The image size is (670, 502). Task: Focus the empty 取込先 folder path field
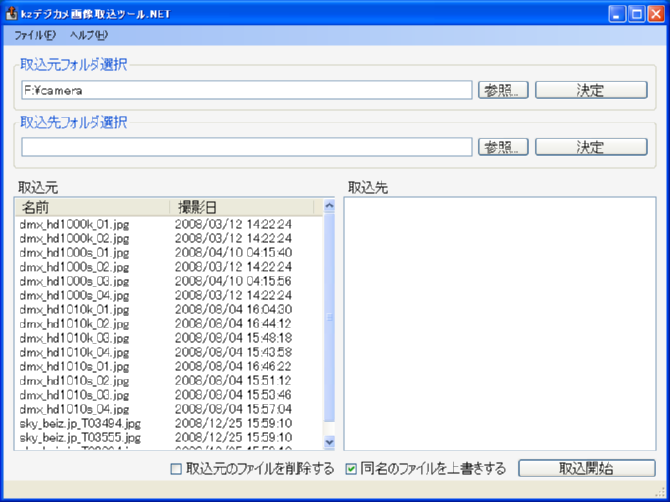(x=247, y=147)
